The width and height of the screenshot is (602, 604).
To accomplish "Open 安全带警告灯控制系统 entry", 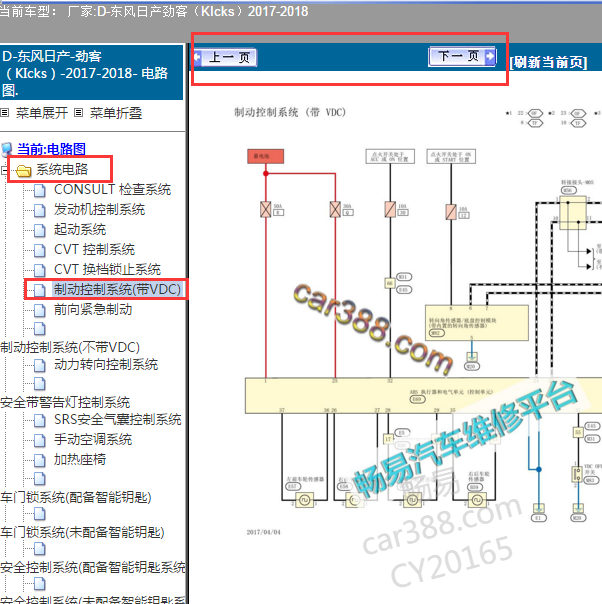I will (65, 402).
